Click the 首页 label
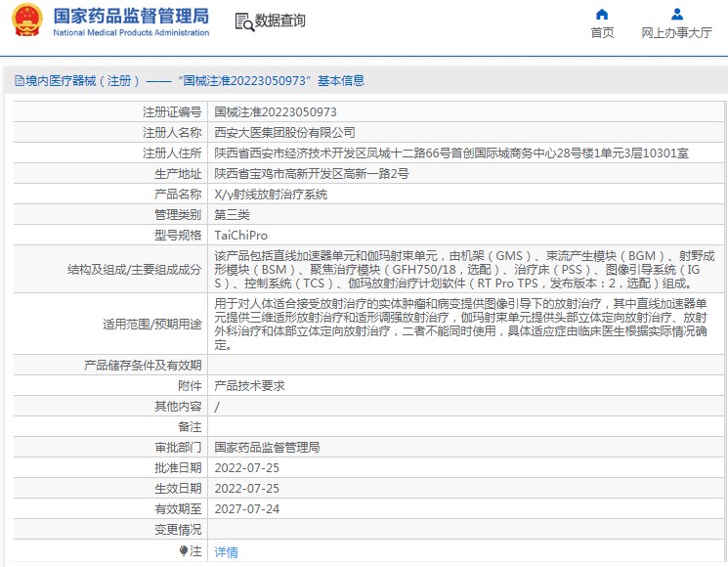 pyautogui.click(x=602, y=33)
